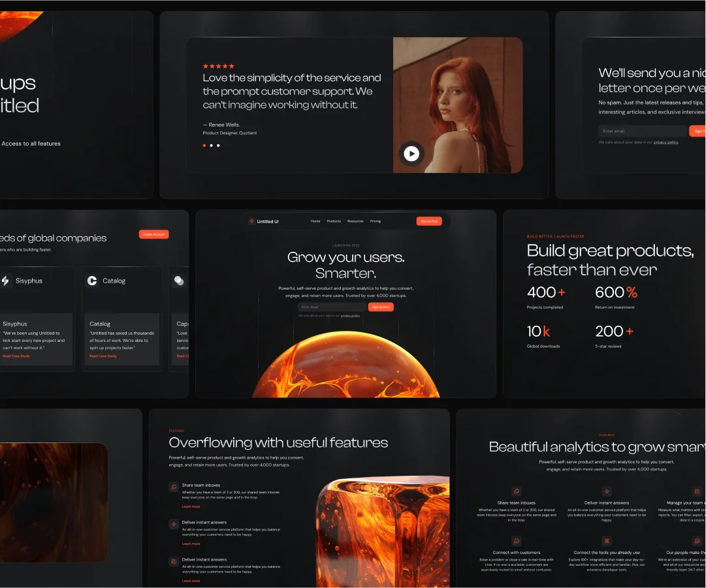Click Sign Up Now in the hero navbar
706x588 pixels.
[429, 221]
